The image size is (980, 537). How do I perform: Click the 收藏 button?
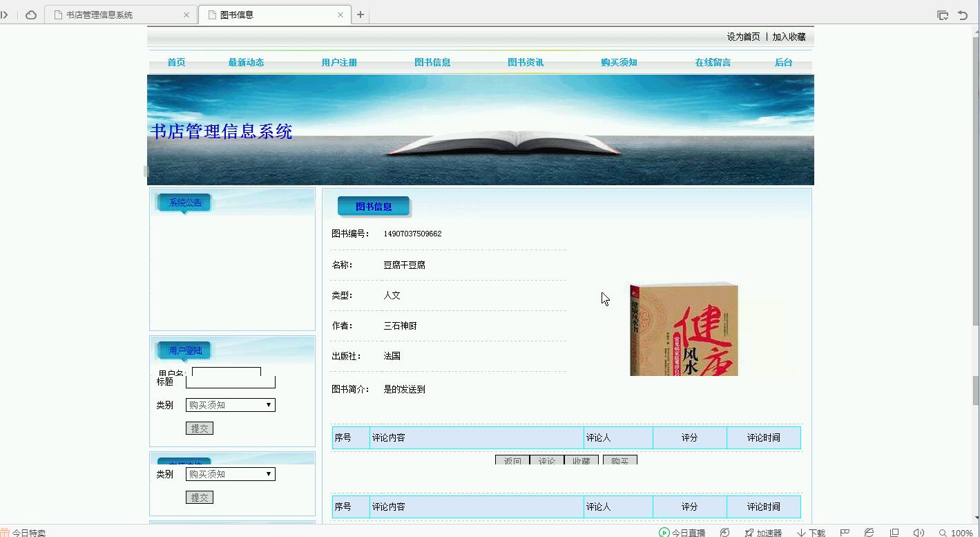[x=582, y=460]
